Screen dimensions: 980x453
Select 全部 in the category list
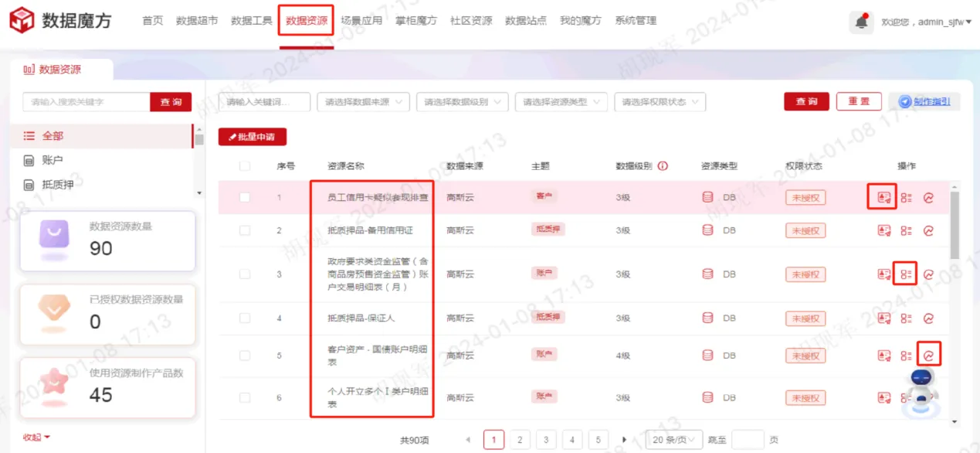pos(101,136)
